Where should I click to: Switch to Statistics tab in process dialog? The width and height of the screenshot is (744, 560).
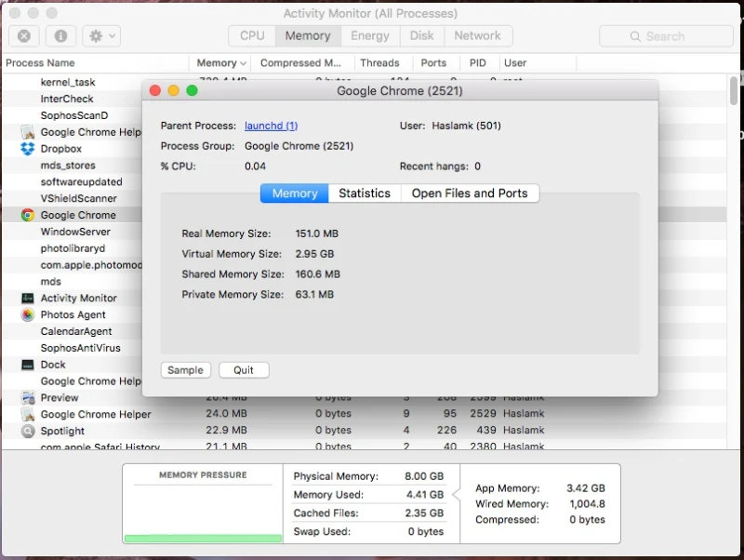(x=365, y=193)
